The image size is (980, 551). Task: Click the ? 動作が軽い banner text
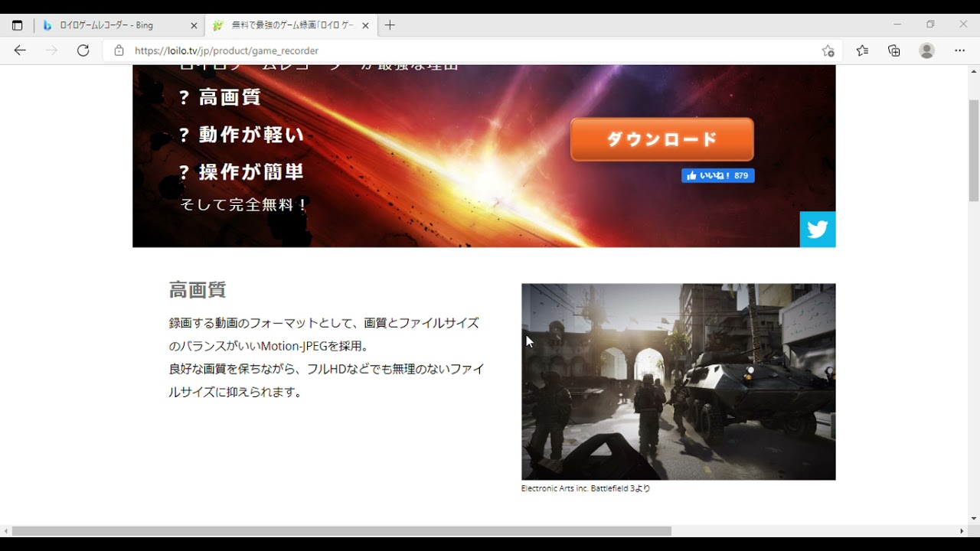click(x=241, y=135)
